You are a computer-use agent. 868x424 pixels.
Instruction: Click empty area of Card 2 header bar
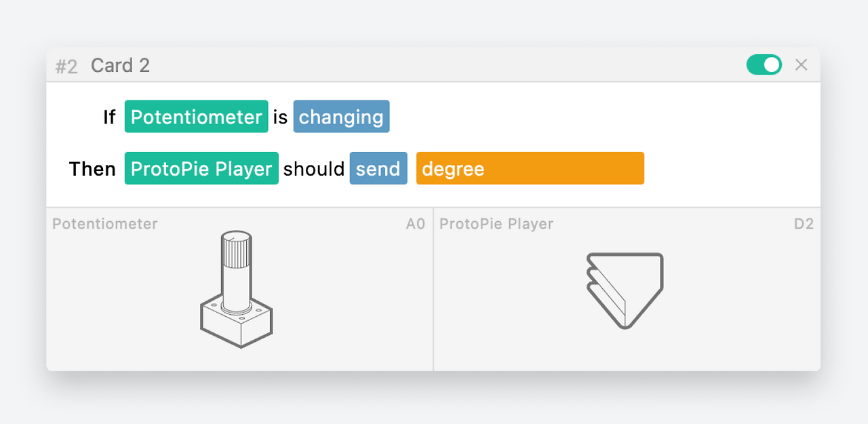click(x=448, y=65)
